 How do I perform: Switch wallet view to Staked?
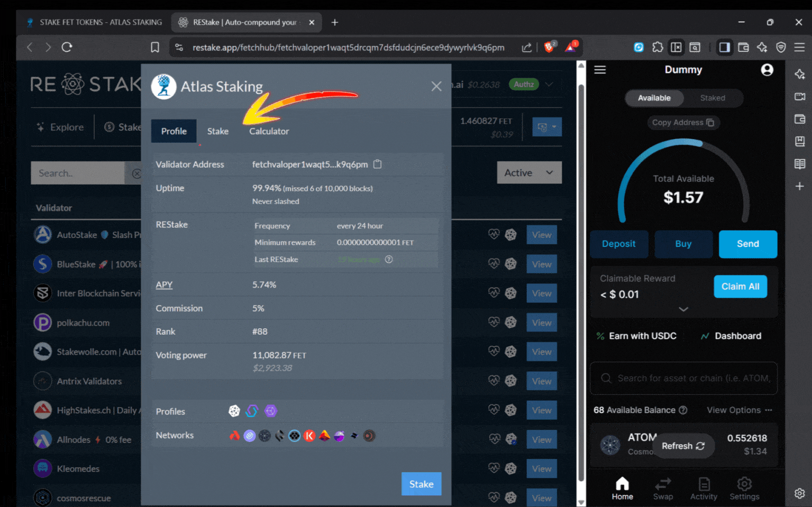tap(712, 98)
